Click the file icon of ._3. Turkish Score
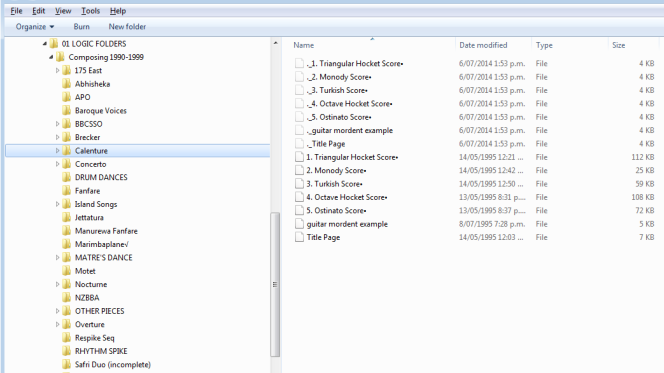Viewport: 664px width, 373px height. (299, 90)
